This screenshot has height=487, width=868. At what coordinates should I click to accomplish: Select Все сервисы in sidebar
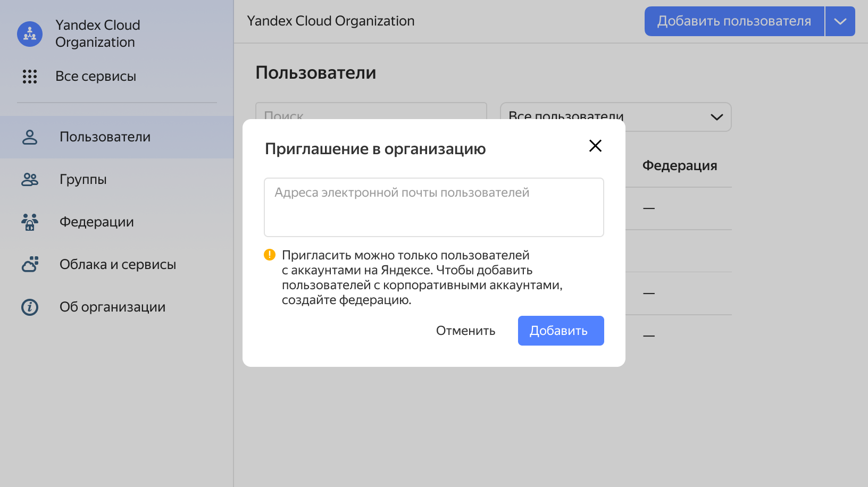(x=96, y=77)
